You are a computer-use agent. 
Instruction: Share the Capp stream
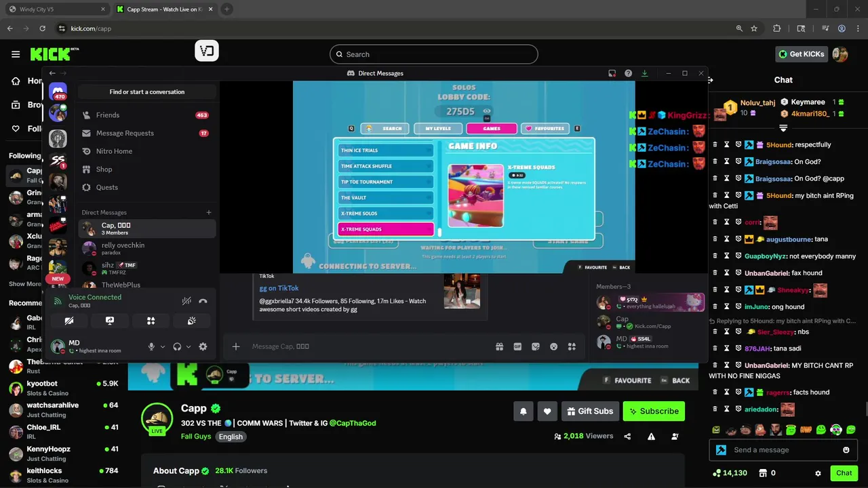(x=627, y=436)
